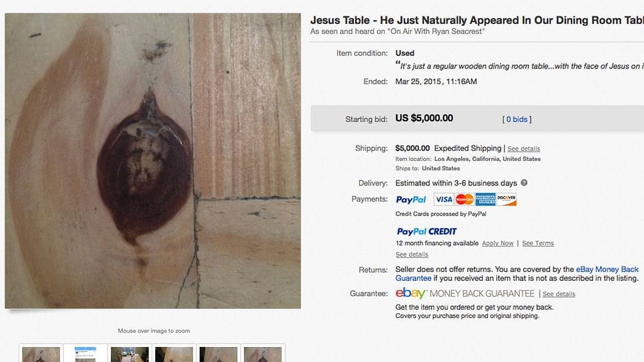Select the first thumbnail of the knot
This screenshot has width=644, height=362.
coord(41,354)
